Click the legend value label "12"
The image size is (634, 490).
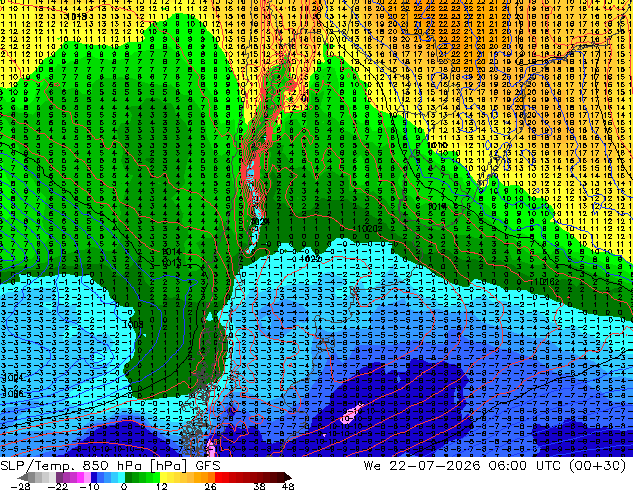point(162,486)
